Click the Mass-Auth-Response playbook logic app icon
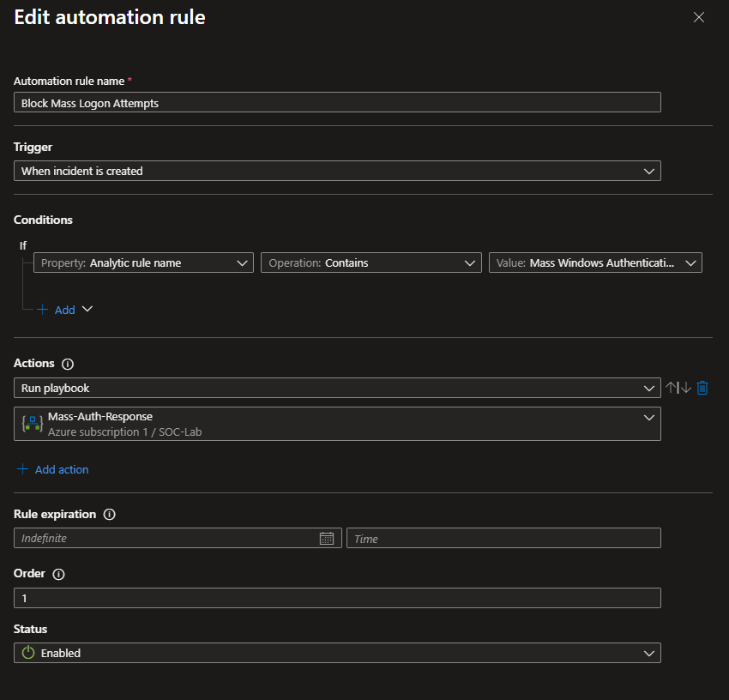The height and width of the screenshot is (700, 729). 32,424
